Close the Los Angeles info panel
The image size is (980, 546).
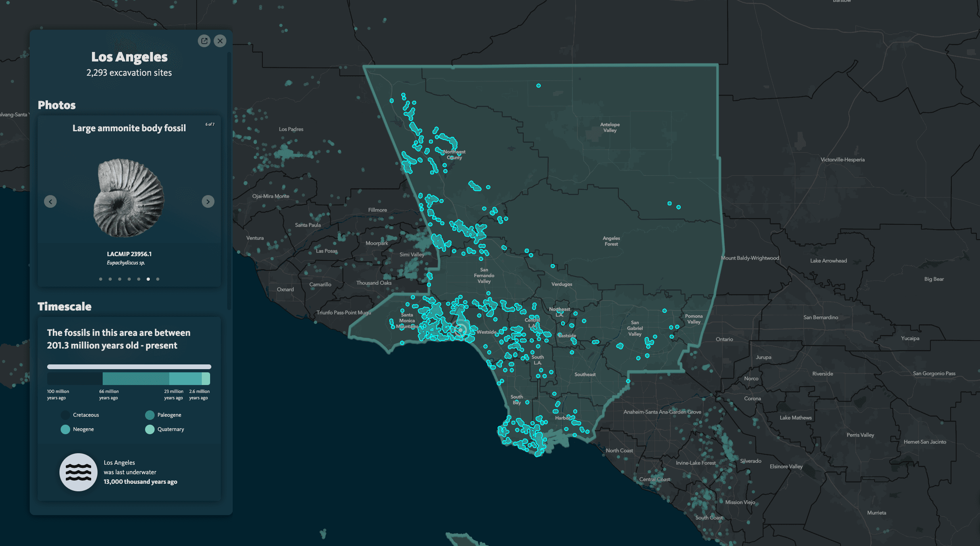220,41
